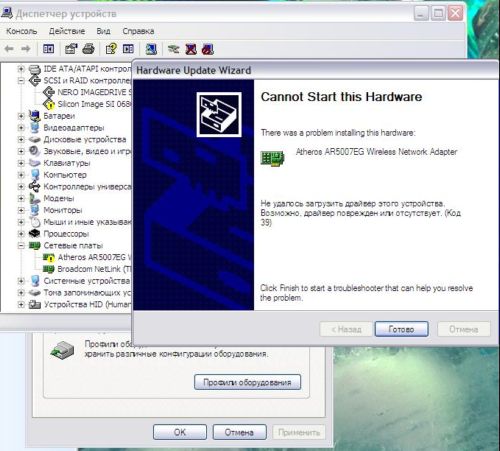Minimize the Диспетчер устройств window
500x451 pixels.
click(x=421, y=13)
